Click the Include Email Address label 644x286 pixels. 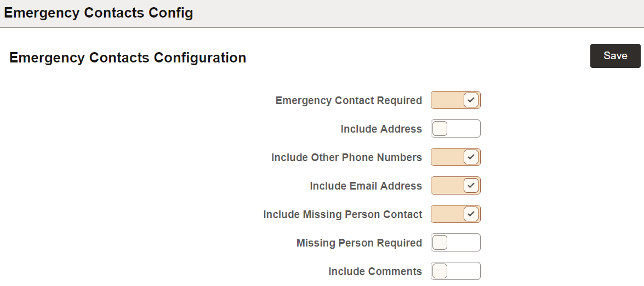366,186
